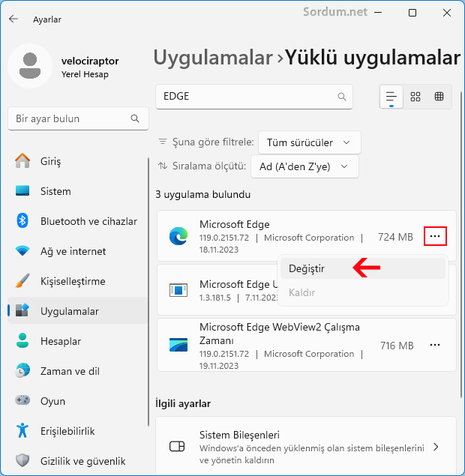
Task: Click the '716 MB' size value
Action: point(397,346)
